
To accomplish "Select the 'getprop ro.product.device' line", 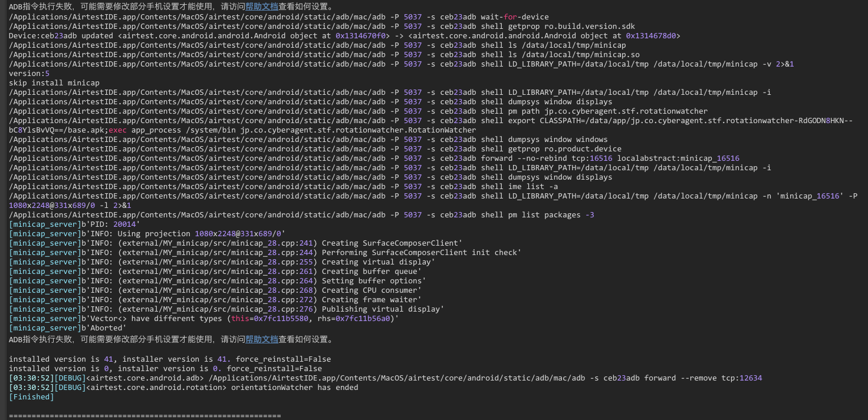I will click(x=315, y=149).
